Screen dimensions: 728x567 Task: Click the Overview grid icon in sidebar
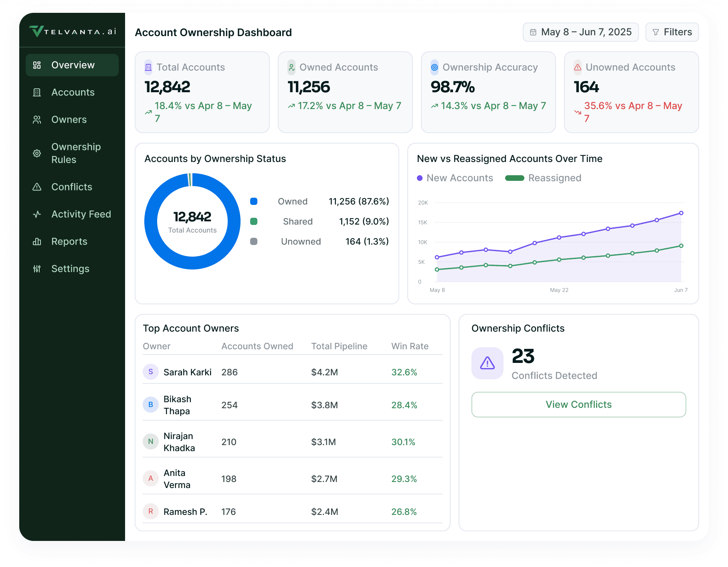pyautogui.click(x=37, y=65)
